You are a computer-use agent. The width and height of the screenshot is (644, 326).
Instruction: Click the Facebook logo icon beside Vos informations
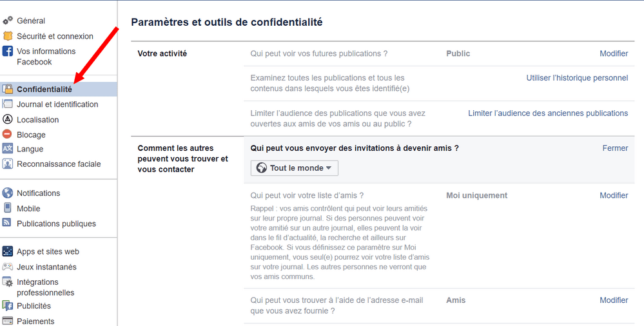(x=7, y=52)
